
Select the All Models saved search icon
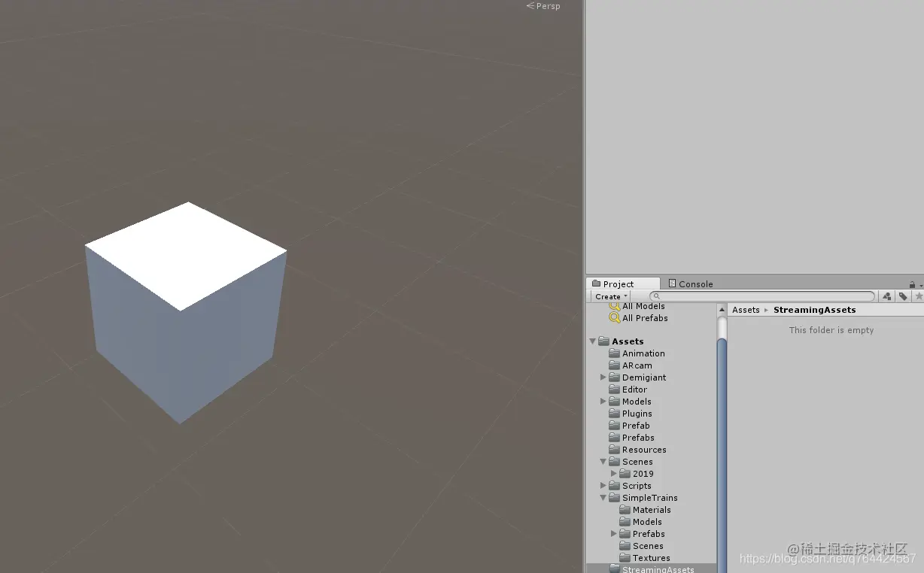coord(614,306)
